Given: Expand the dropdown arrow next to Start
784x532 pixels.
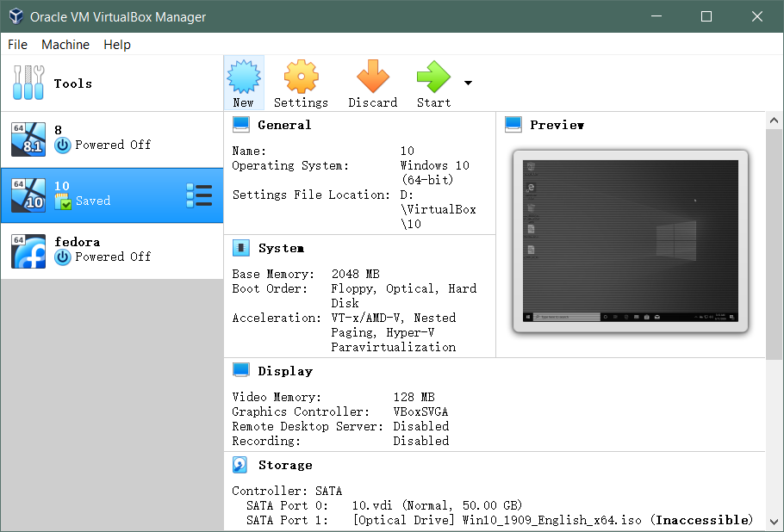Looking at the screenshot, I should click(x=468, y=83).
